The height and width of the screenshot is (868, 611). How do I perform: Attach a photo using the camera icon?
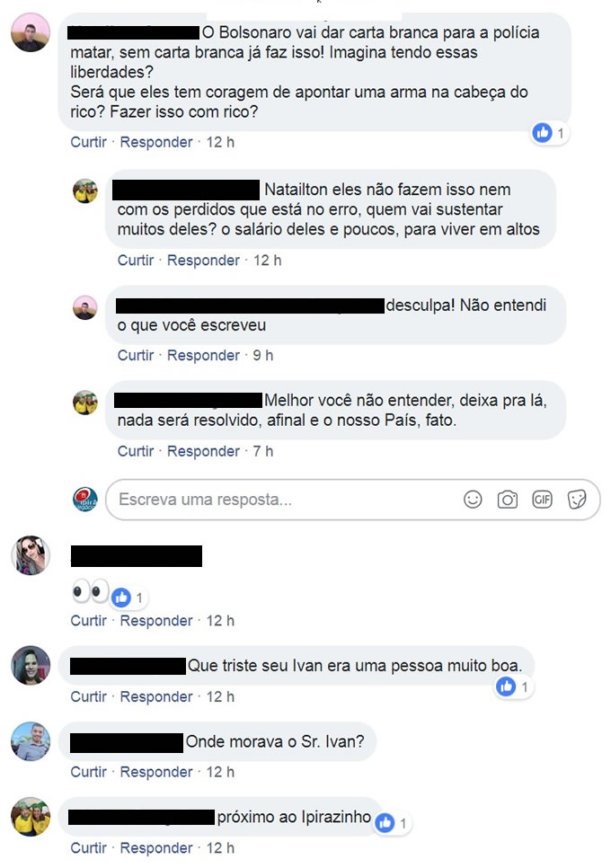coord(507,500)
